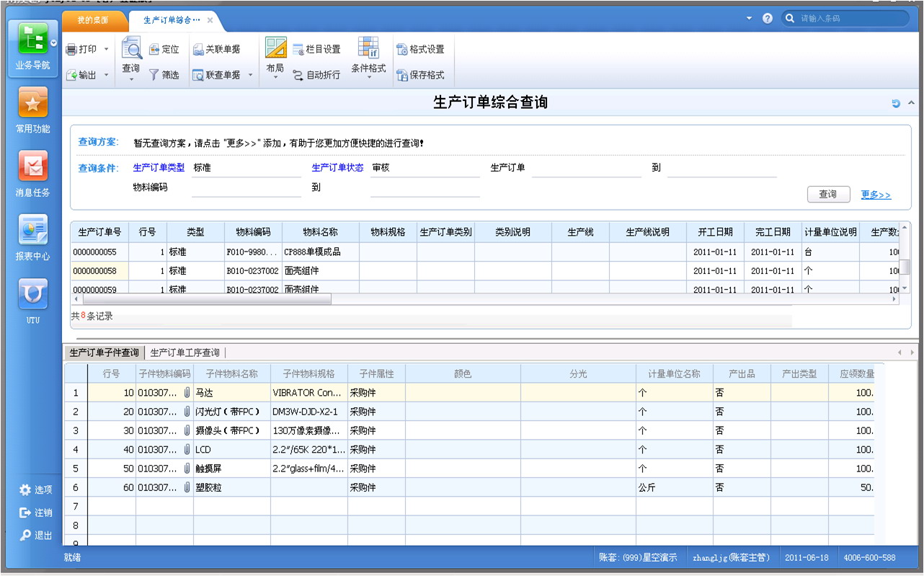The height and width of the screenshot is (576, 924).
Task: Select the 触摸屏 row cell
Action: [232, 469]
